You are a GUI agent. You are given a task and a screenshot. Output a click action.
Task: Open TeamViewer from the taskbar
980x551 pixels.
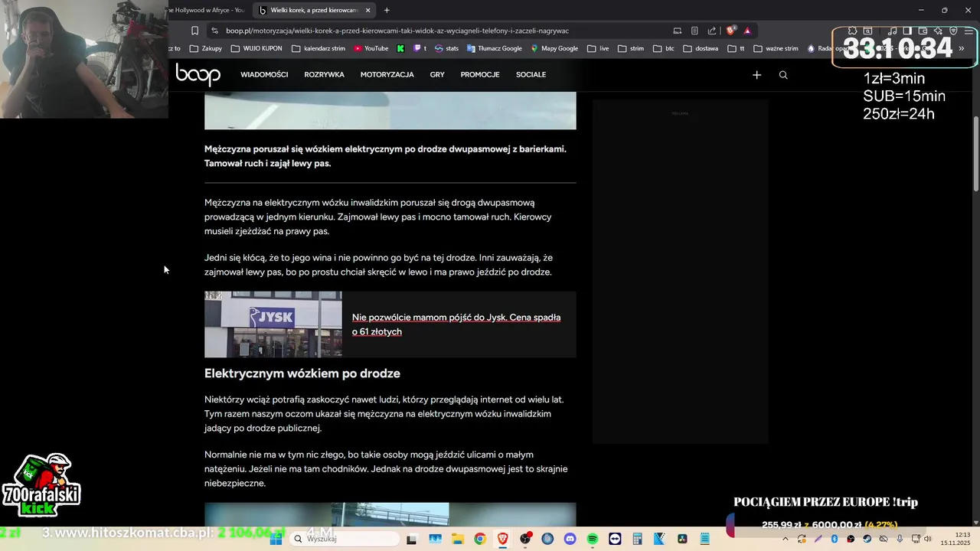[615, 539]
